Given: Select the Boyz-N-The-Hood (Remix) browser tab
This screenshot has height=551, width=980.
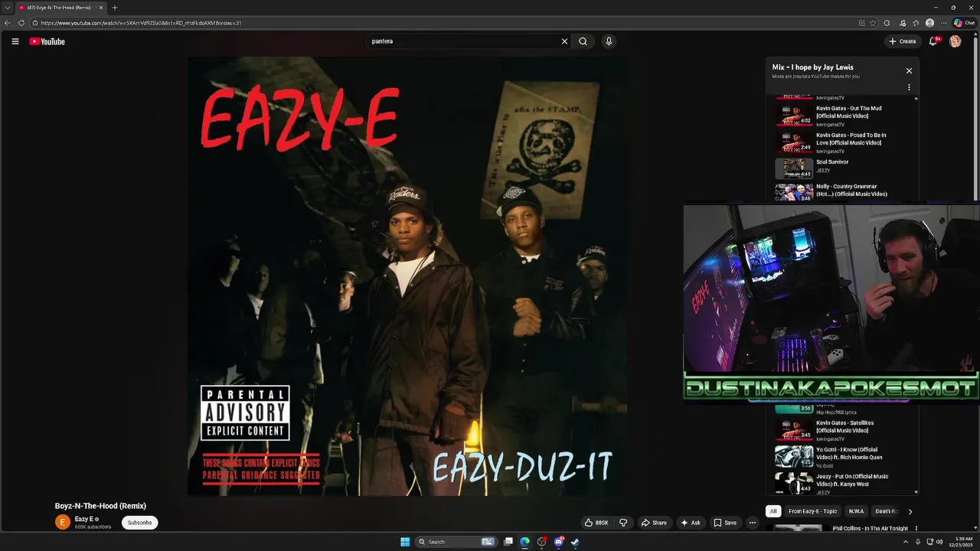Looking at the screenshot, I should pyautogui.click(x=60, y=8).
